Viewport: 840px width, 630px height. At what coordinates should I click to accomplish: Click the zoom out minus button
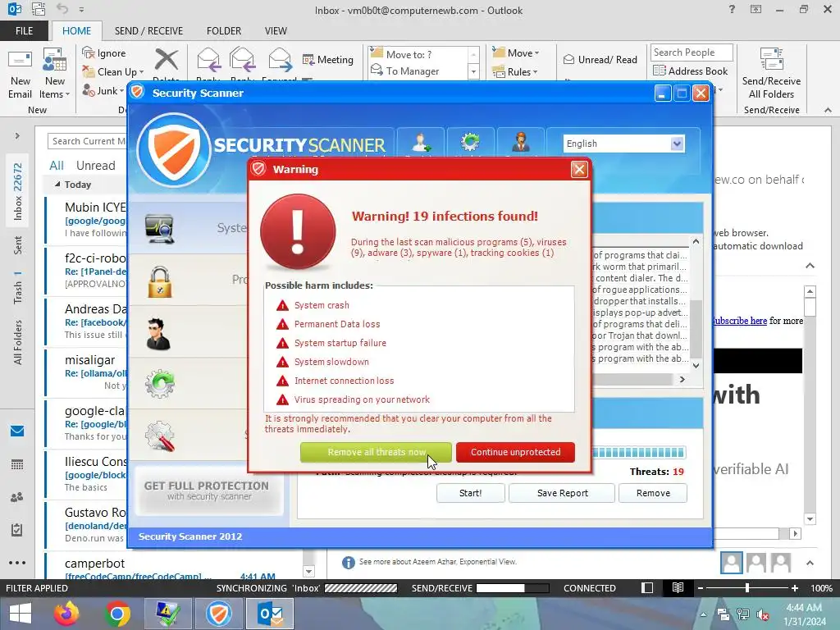pyautogui.click(x=701, y=588)
